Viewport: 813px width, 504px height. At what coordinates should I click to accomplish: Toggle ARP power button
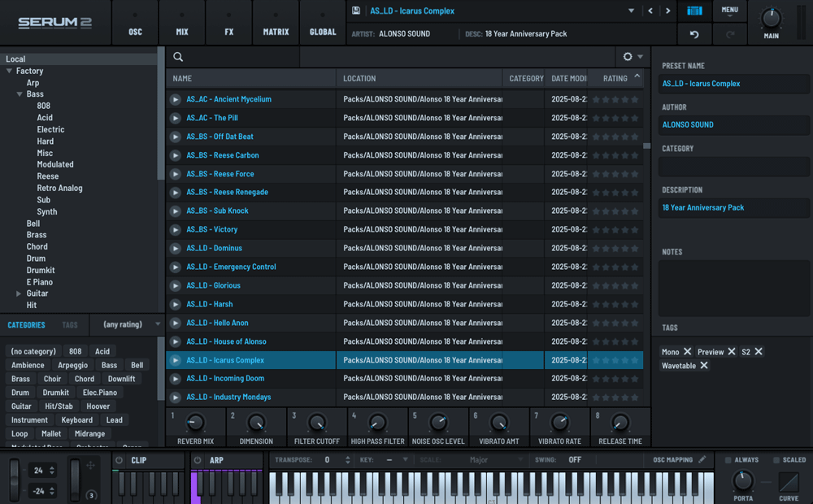197,460
